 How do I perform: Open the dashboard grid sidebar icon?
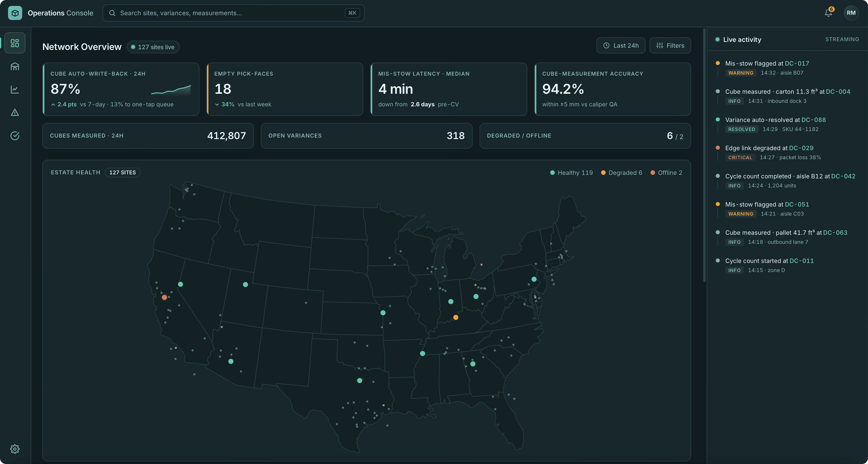[15, 43]
